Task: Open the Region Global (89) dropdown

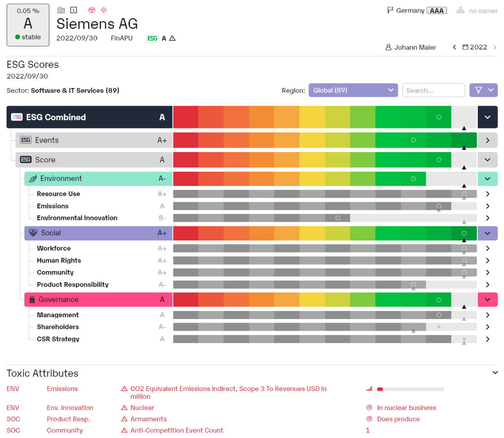Action: coord(353,90)
